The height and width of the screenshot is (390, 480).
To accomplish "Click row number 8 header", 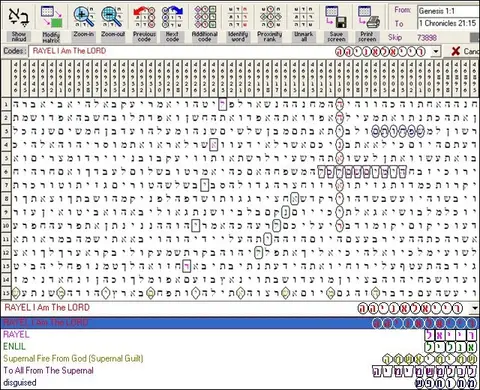I will (x=6, y=199).
